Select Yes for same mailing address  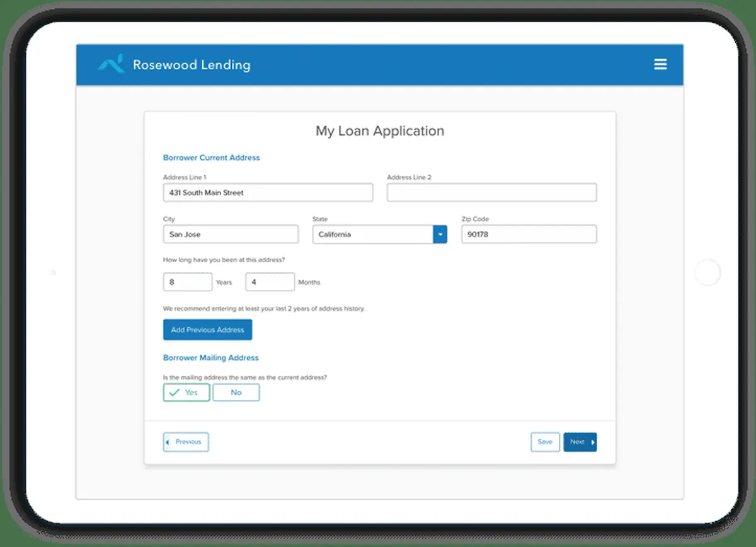(x=186, y=392)
